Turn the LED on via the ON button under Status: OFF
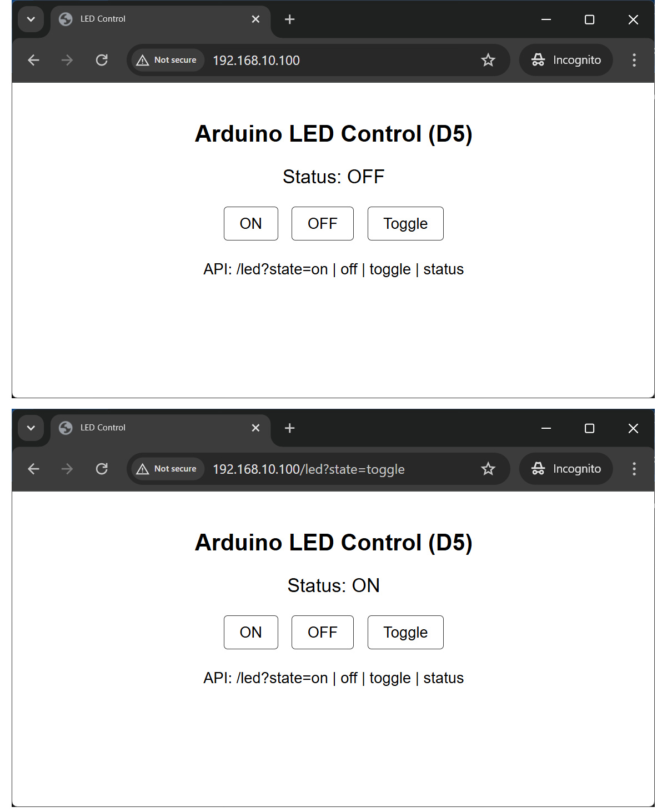Screen dimensions: 662x812 point(250,223)
